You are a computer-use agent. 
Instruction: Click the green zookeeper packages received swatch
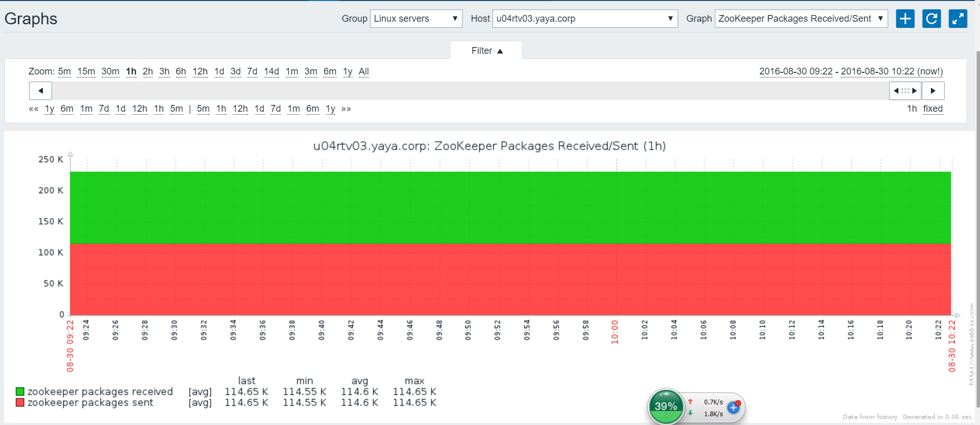pos(20,391)
